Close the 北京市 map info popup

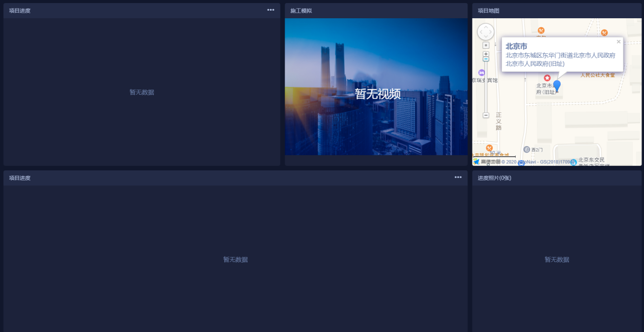point(619,42)
